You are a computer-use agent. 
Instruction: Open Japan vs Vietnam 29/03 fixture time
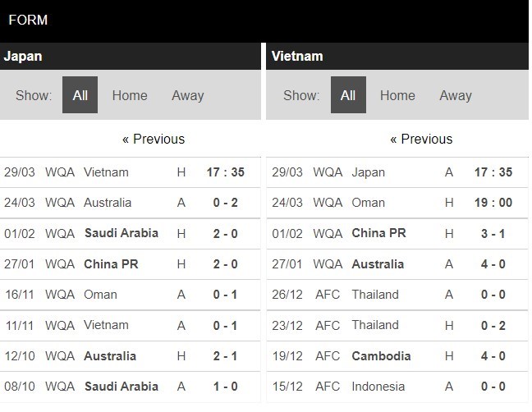[x=225, y=172]
